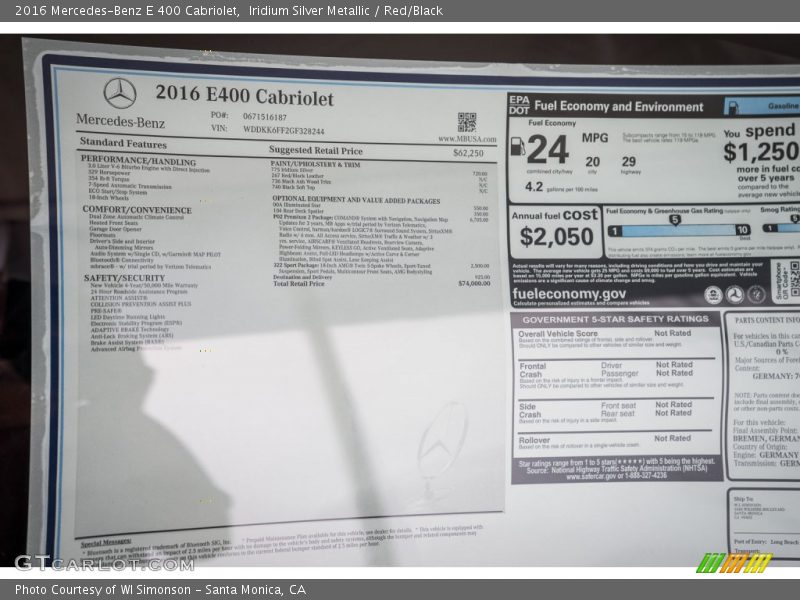800x600 pixels.
Task: Click the 'SAFETY/SECURITY' section heading
Action: (x=124, y=278)
